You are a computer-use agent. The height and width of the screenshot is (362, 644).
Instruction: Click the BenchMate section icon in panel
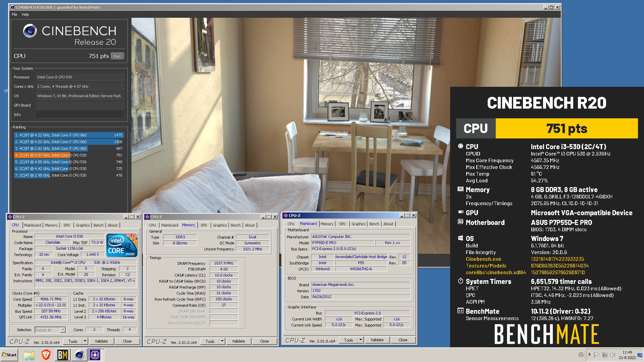click(x=461, y=311)
